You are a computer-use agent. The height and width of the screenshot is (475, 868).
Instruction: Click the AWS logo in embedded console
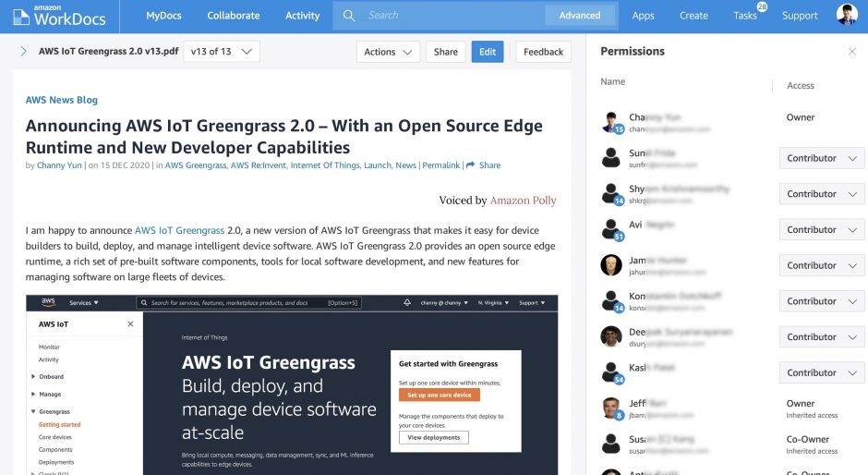click(48, 302)
